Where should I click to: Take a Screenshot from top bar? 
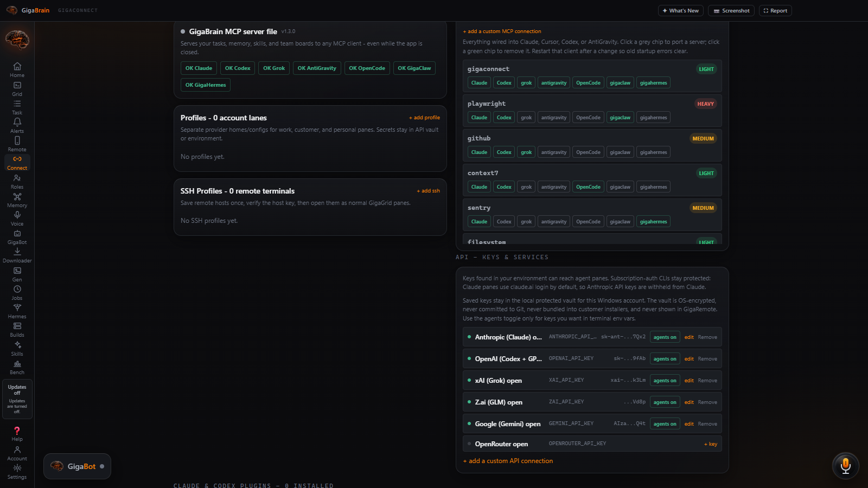[x=731, y=11]
